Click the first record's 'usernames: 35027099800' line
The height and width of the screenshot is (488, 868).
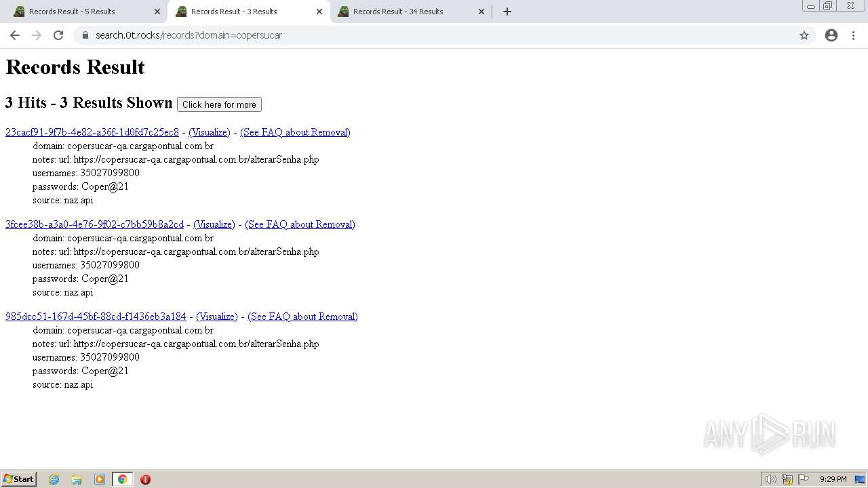pyautogui.click(x=86, y=173)
